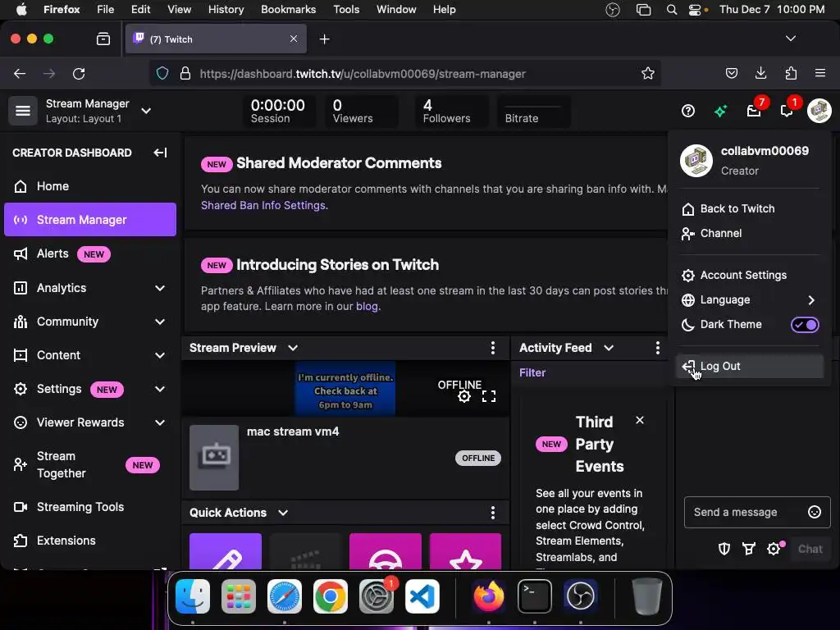Image resolution: width=840 pixels, height=630 pixels.
Task: Expand the Analytics section chevron
Action: [160, 288]
